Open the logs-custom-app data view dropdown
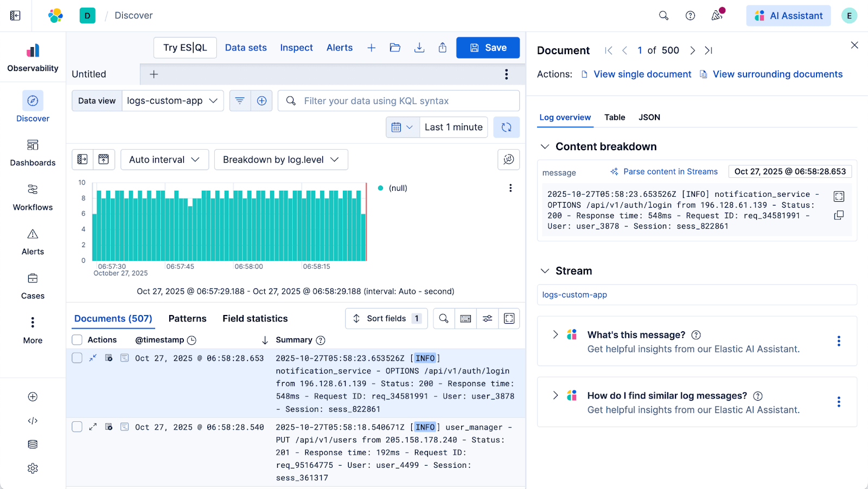868x489 pixels. click(x=173, y=101)
